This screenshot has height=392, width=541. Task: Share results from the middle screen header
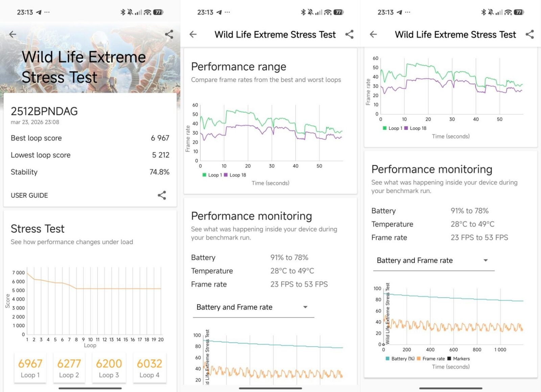point(349,34)
